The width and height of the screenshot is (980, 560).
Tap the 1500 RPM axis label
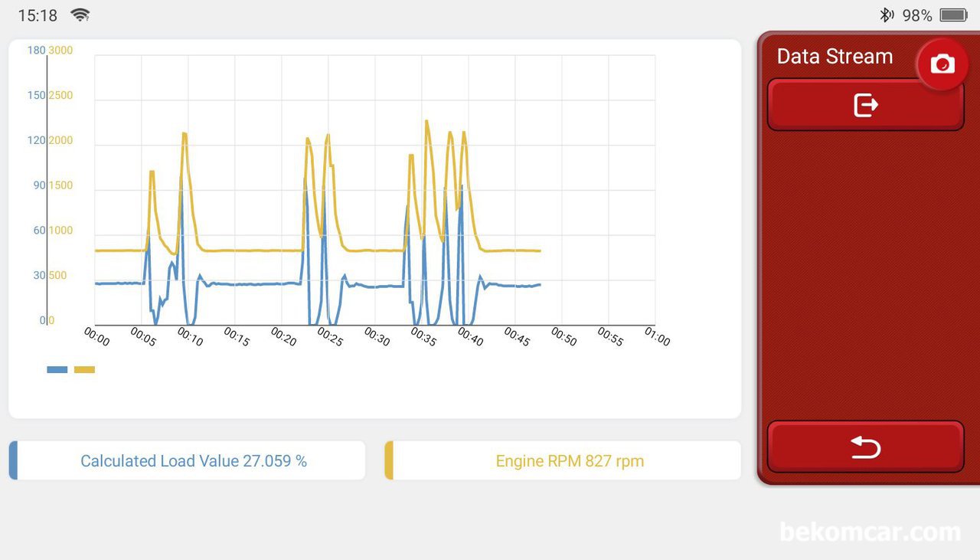tap(60, 185)
